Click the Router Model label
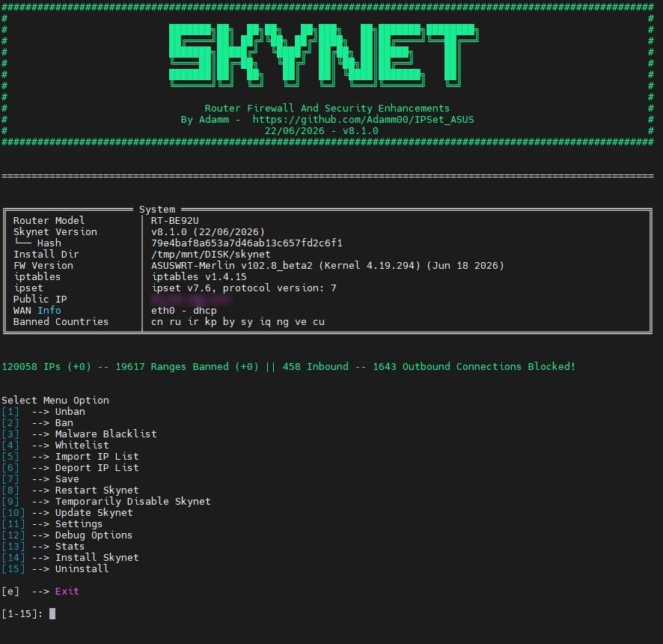The image size is (663, 644). tap(49, 220)
